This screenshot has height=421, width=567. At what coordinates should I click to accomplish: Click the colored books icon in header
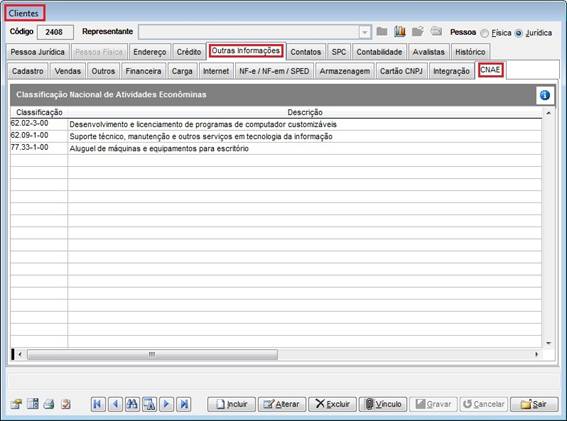pyautogui.click(x=400, y=32)
